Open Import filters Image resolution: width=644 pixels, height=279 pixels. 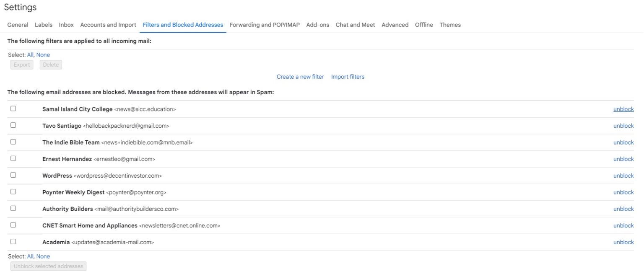(348, 76)
